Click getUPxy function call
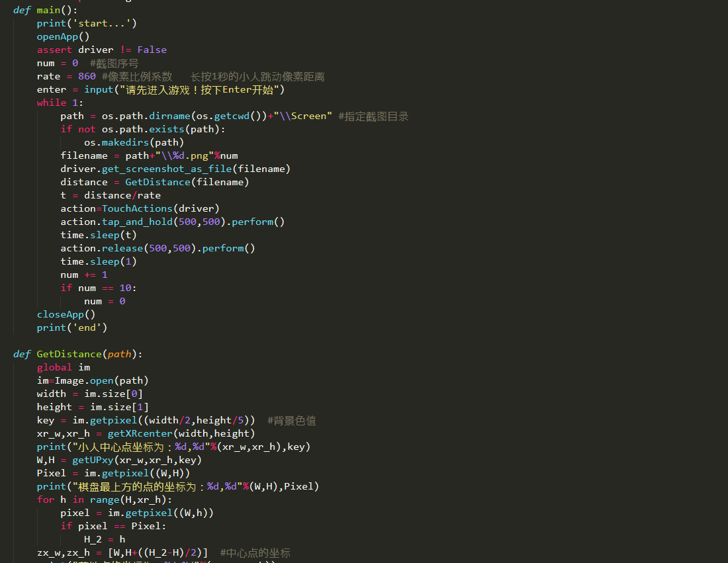 (93, 460)
